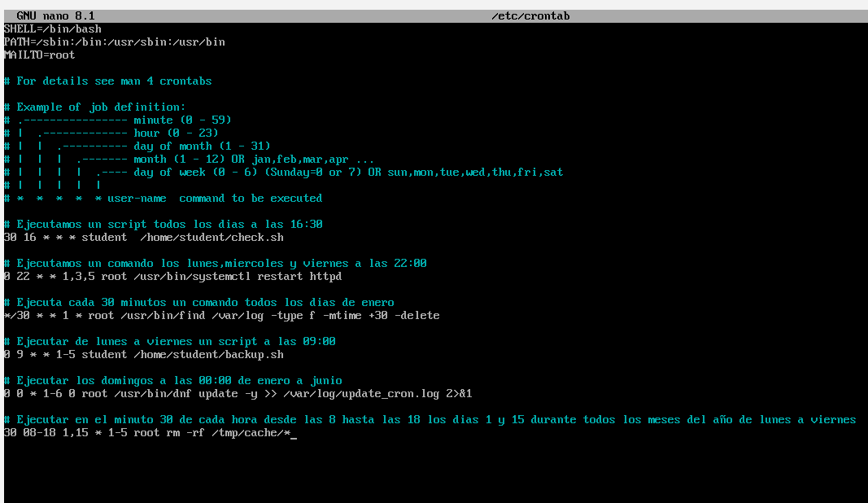
Task: Click the 'GNU nano 8.1' title text
Action: (55, 16)
